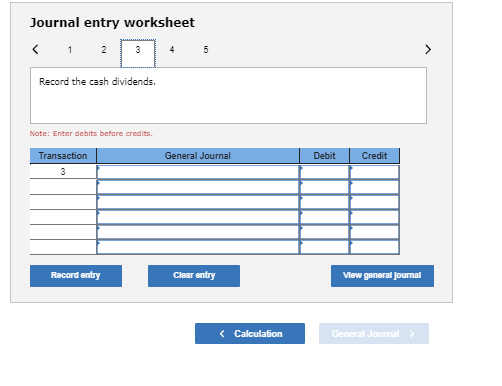Click the General Journal next button
502x386 pixels.
tap(374, 333)
